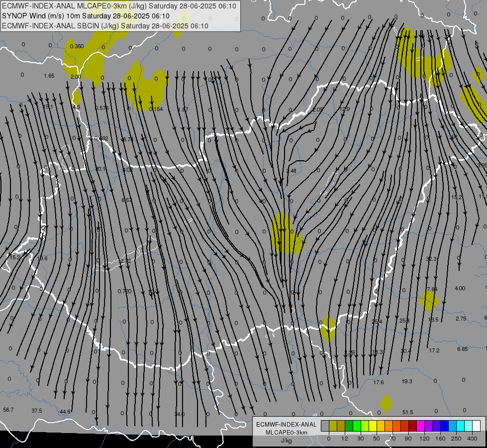Screen dimensions: 487x448
Task: Click the map value 34.0
Action: (180, 414)
